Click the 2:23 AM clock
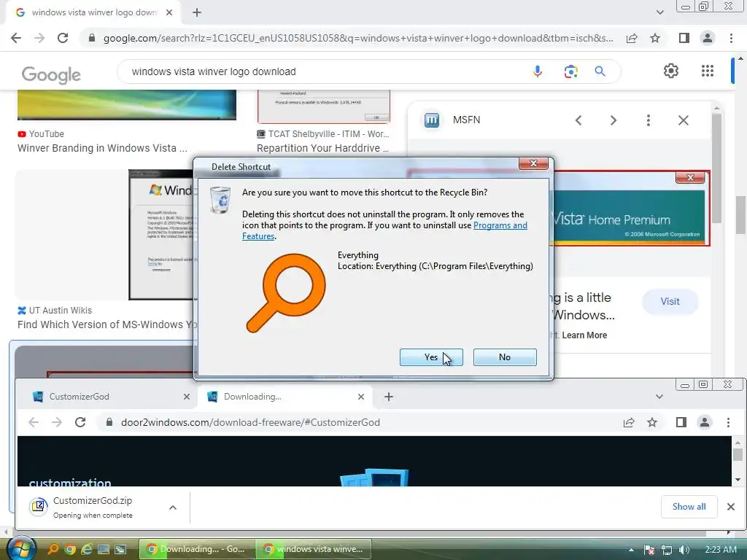Image resolution: width=747 pixels, height=560 pixels. (721, 550)
